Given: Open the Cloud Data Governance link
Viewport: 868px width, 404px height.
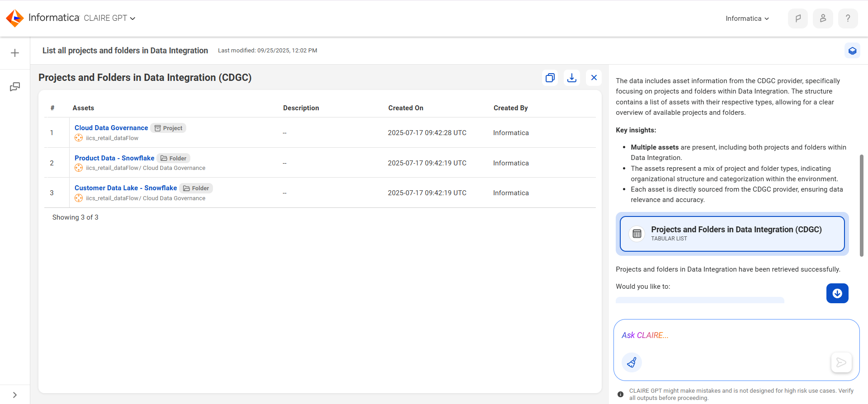Looking at the screenshot, I should pos(111,128).
